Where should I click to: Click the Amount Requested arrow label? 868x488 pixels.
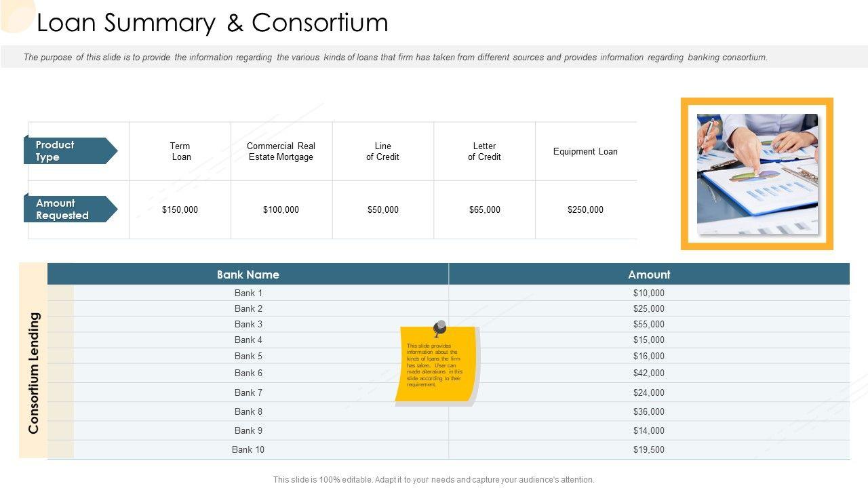(68, 209)
